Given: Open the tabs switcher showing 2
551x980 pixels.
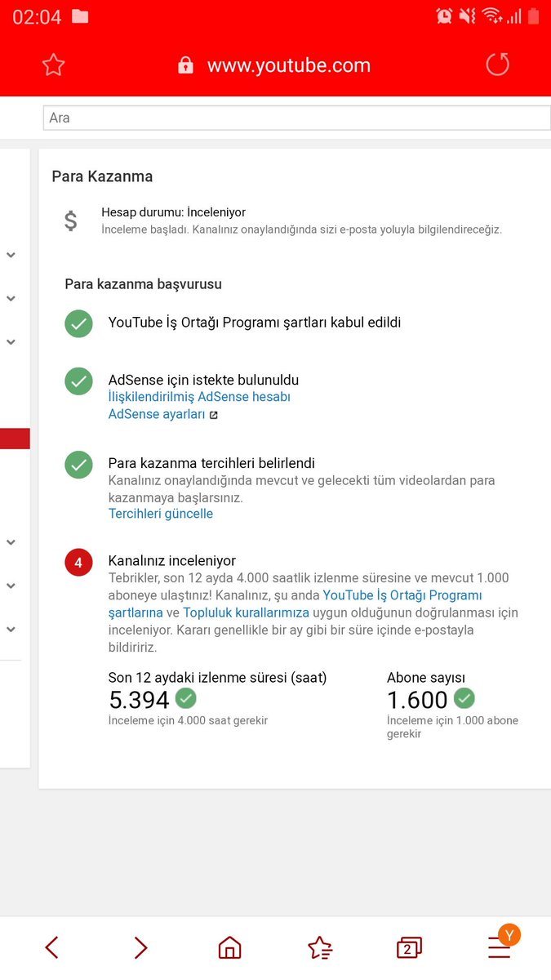Looking at the screenshot, I should (409, 947).
